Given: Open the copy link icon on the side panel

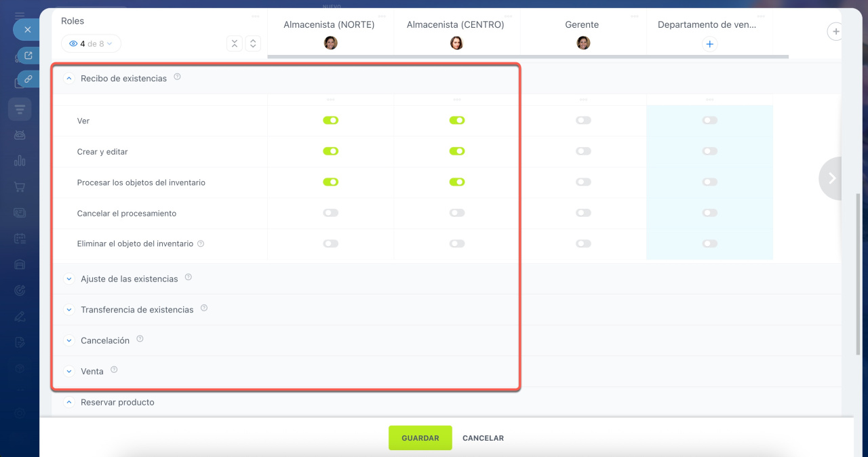Looking at the screenshot, I should pos(28,79).
